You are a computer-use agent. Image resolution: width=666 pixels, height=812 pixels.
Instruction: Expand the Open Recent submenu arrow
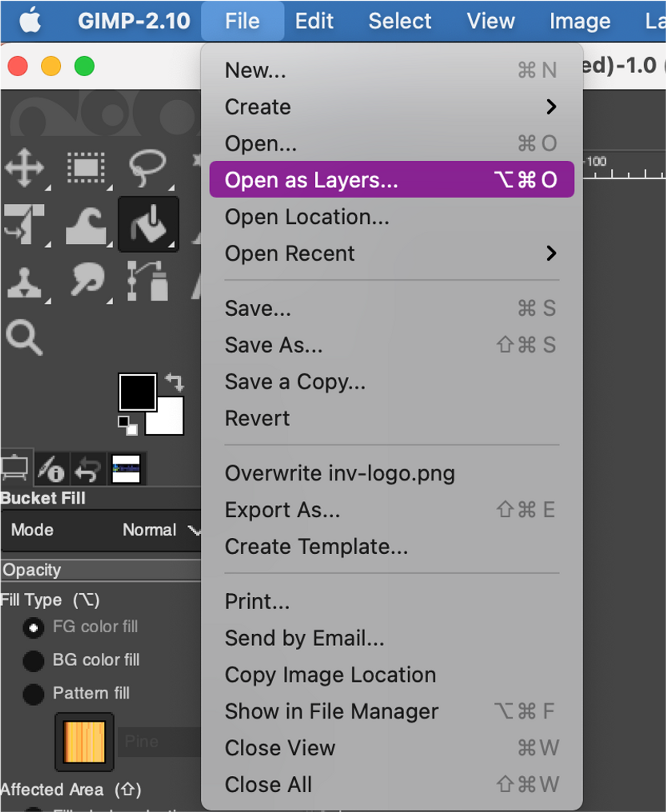click(551, 253)
